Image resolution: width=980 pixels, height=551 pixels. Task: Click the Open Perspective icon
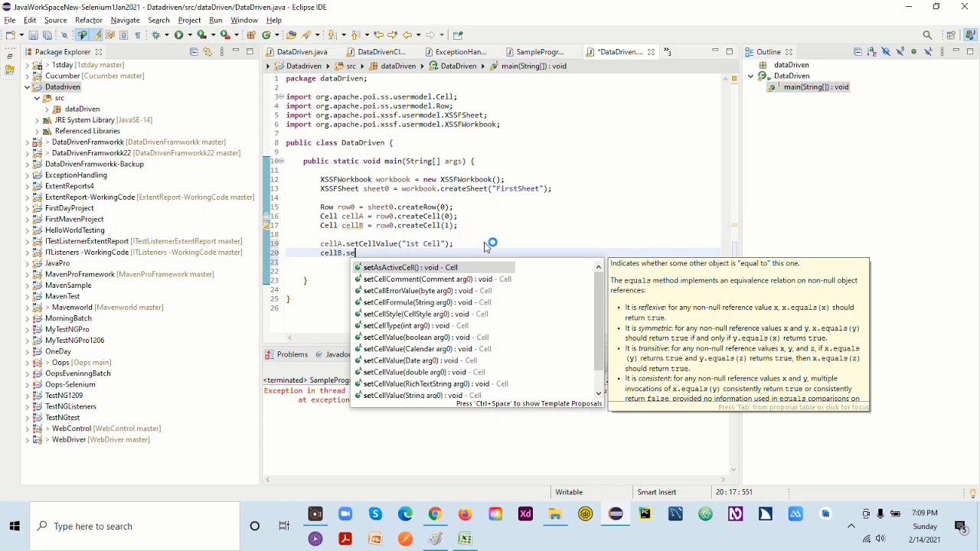pyautogui.click(x=951, y=34)
